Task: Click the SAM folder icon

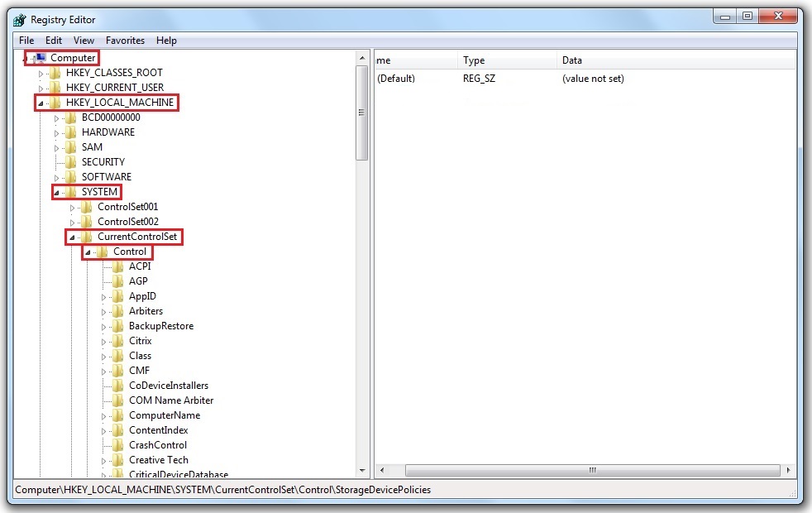Action: click(x=71, y=147)
